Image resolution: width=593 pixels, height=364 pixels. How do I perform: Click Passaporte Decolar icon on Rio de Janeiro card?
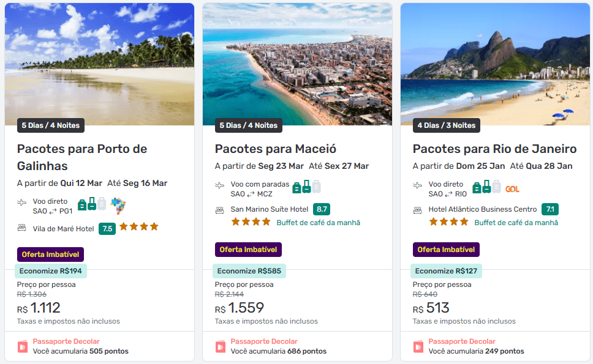point(418,346)
